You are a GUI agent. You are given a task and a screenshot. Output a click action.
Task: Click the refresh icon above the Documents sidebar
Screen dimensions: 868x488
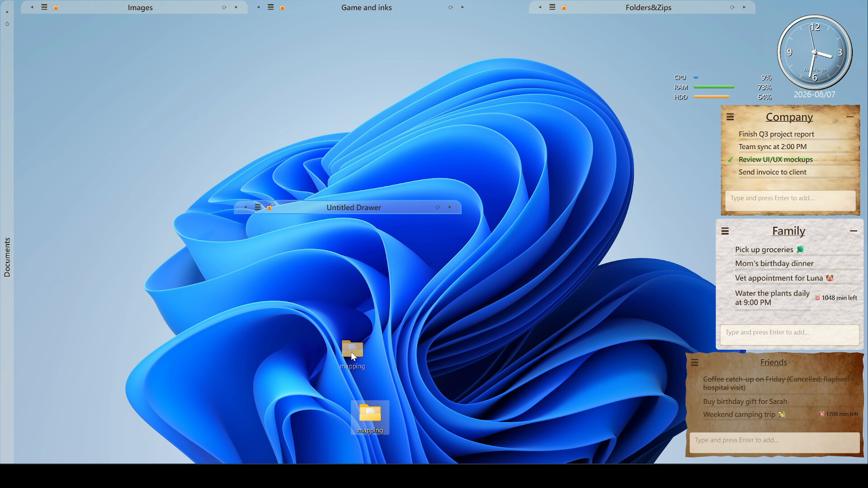pyautogui.click(x=7, y=24)
